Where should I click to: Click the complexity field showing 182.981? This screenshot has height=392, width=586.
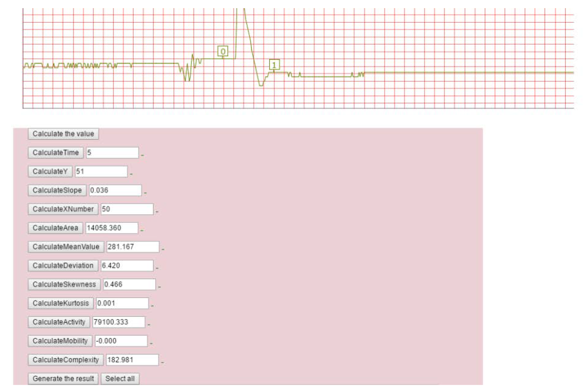[132, 360]
